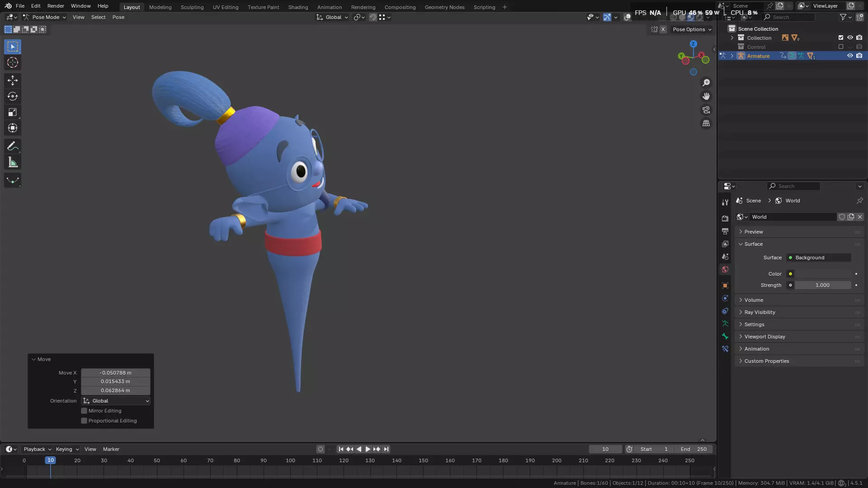Open the timeline Playback popover
Image resolution: width=868 pixels, height=488 pixels.
click(x=37, y=449)
